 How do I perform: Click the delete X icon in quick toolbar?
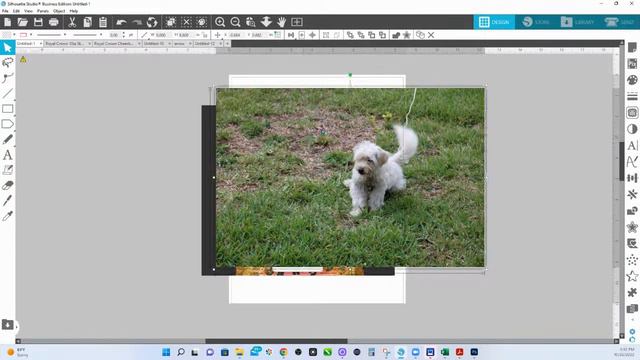coord(431,35)
